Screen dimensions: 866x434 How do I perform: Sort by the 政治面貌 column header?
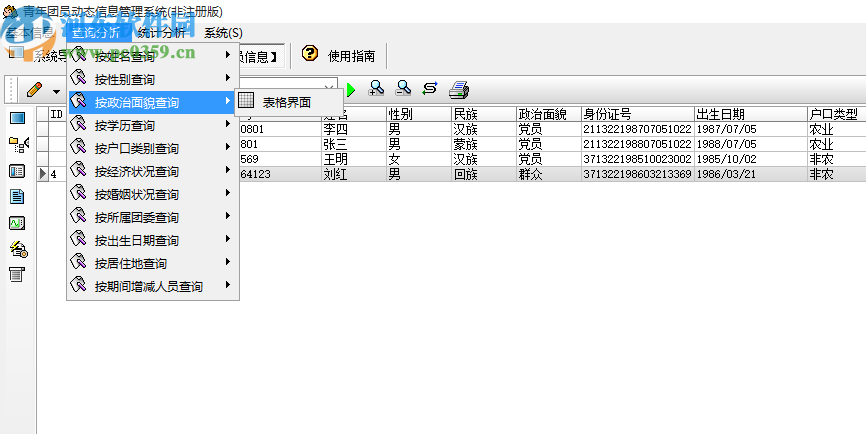[548, 114]
